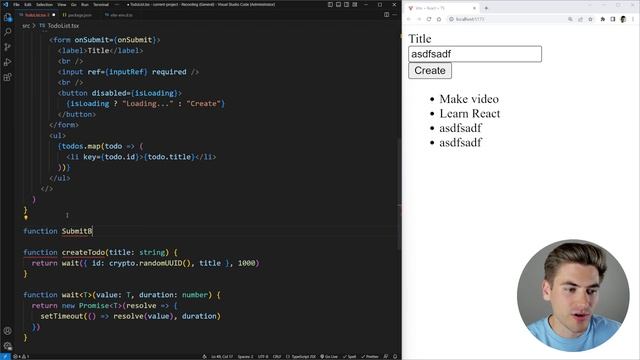Image resolution: width=640 pixels, height=360 pixels.
Task: Select the Vite + React browser tab
Action: coord(441,8)
